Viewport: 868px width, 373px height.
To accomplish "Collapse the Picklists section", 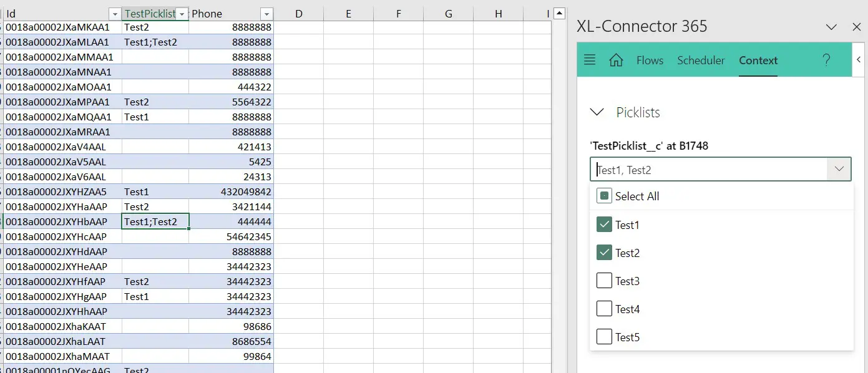I will pos(597,112).
